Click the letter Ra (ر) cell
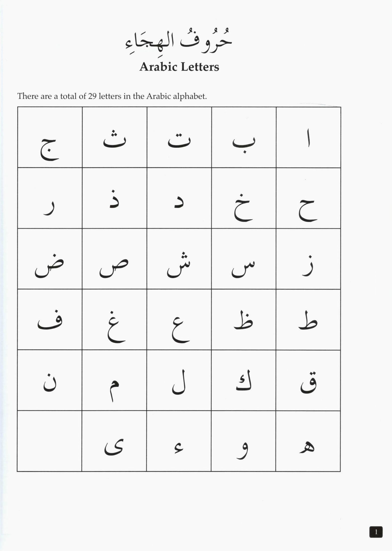This screenshot has width=392, height=551. pos(50,198)
